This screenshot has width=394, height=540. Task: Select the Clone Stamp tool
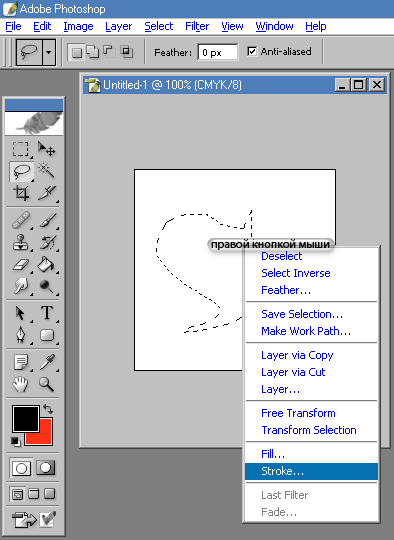click(21, 242)
